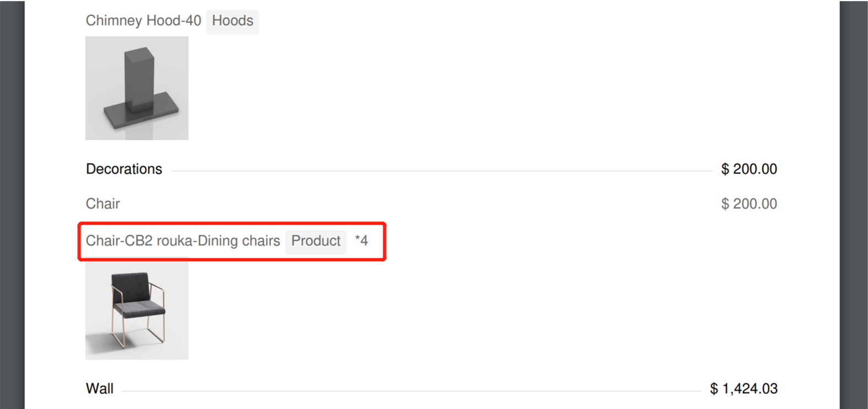Select the Chair subcategory label
Image resolution: width=868 pixels, height=409 pixels.
click(103, 204)
